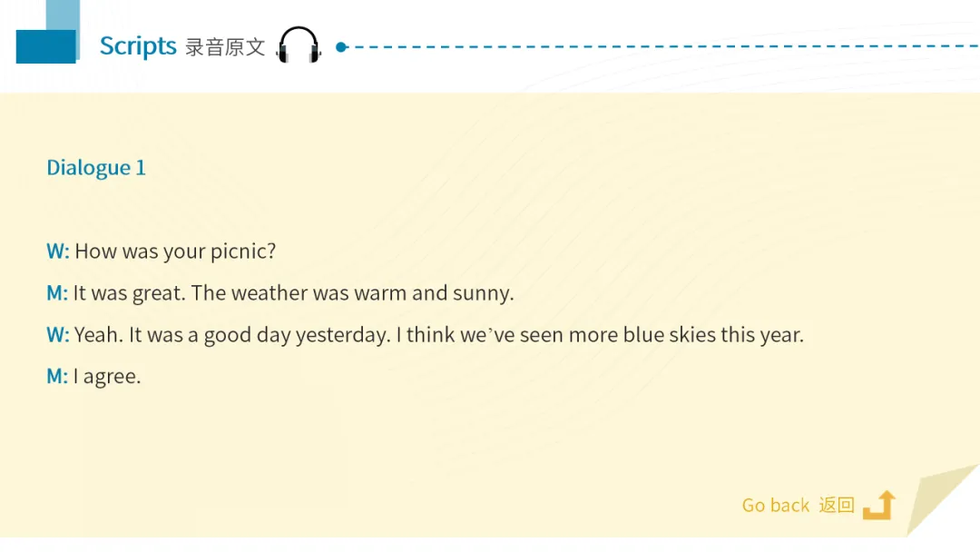Click the headphones audio icon
The image size is (980, 552).
[299, 45]
